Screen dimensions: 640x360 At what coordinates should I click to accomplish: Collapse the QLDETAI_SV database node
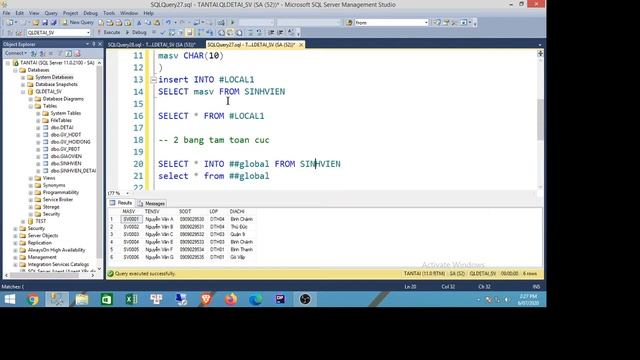point(23,92)
